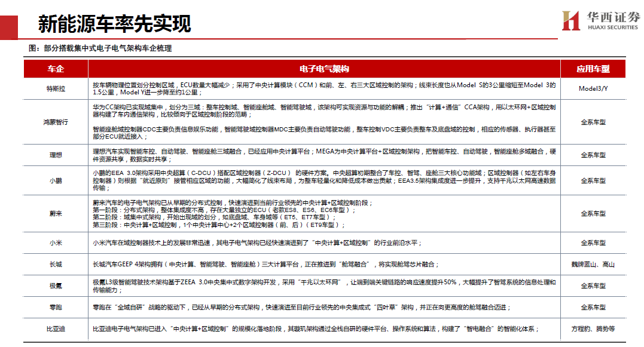
Task: Select the 小鹏 row label
Action: coord(56,180)
